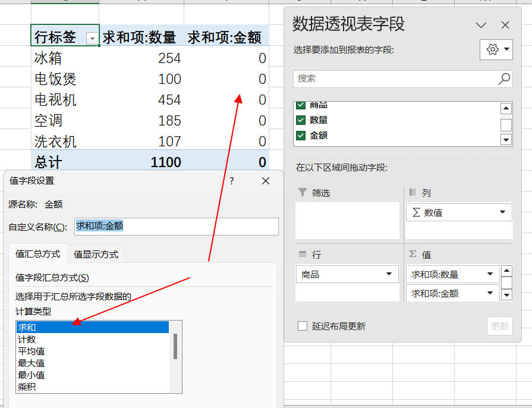Collapse the PivotTable fields pane with the chevron
The image size is (532, 408).
(x=481, y=25)
